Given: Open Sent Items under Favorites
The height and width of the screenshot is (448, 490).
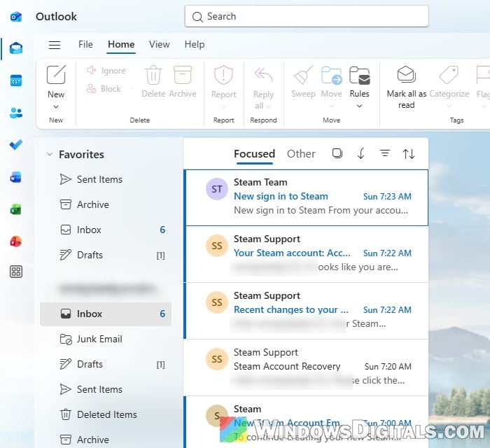Looking at the screenshot, I should coord(106,179).
